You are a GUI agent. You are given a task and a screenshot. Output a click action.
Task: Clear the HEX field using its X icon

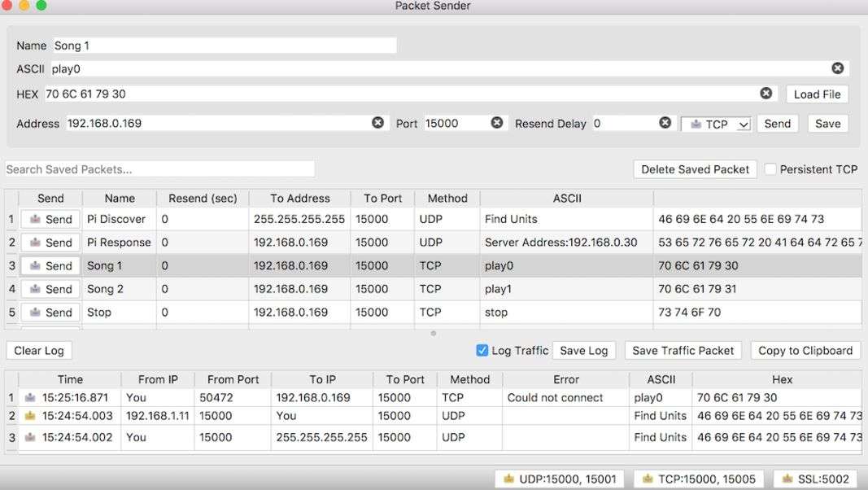[x=765, y=94]
